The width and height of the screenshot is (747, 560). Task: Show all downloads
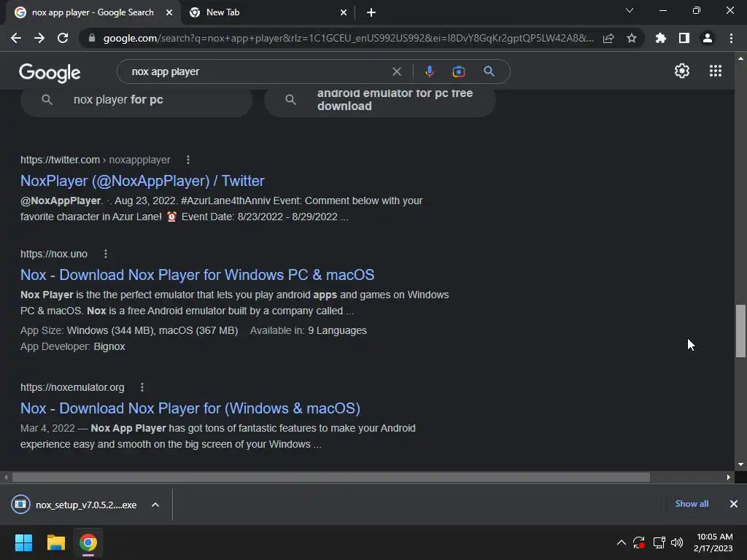tap(692, 504)
